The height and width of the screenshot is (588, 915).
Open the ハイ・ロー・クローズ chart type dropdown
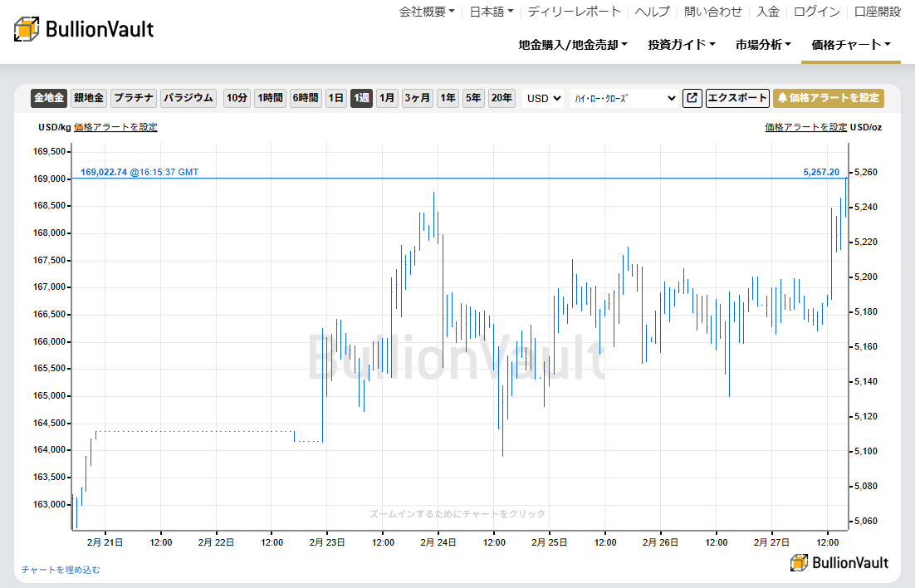coord(623,97)
